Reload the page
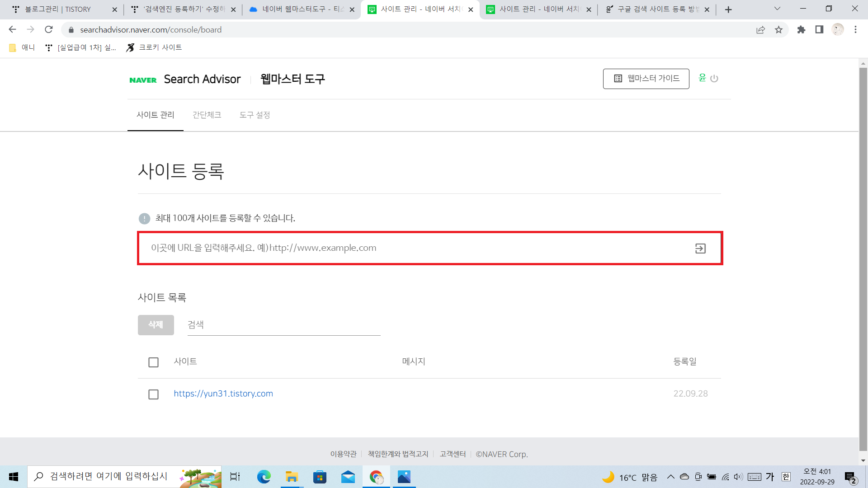Image resolution: width=868 pixels, height=488 pixels. (x=49, y=30)
